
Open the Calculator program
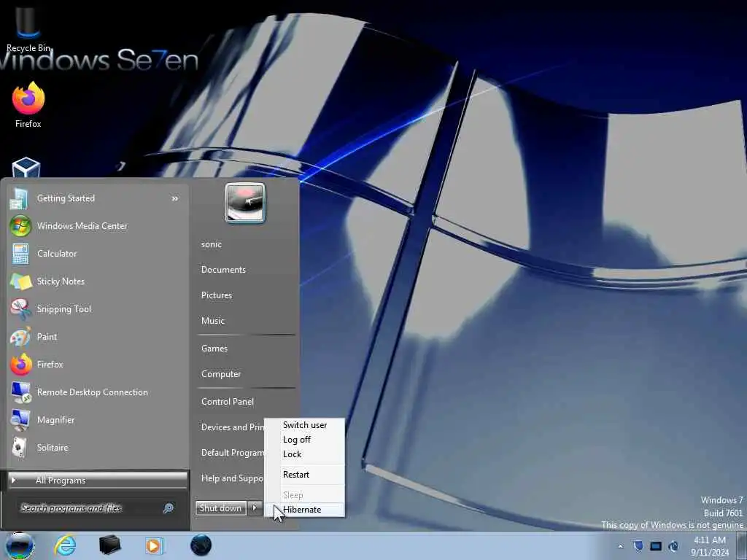point(98,253)
